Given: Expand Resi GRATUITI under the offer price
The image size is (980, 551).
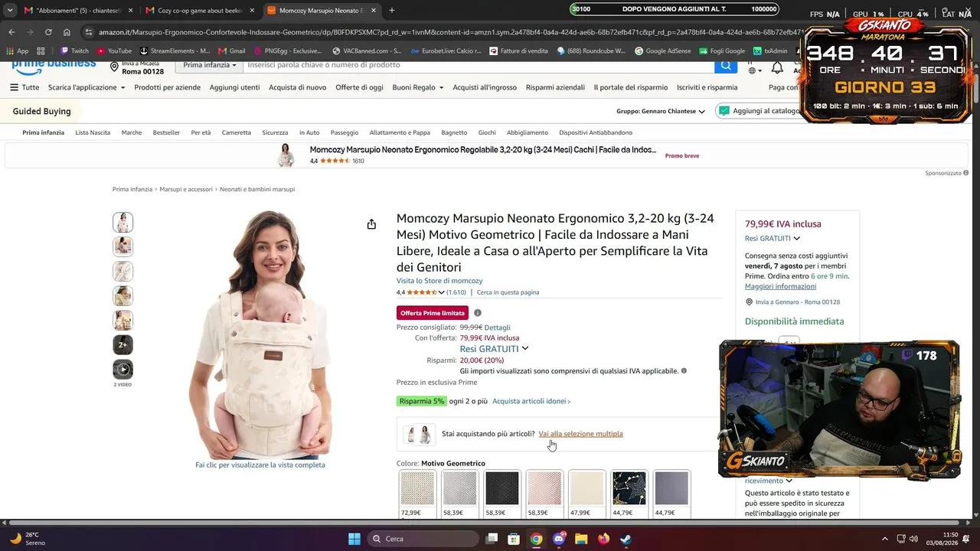Looking at the screenshot, I should click(494, 349).
